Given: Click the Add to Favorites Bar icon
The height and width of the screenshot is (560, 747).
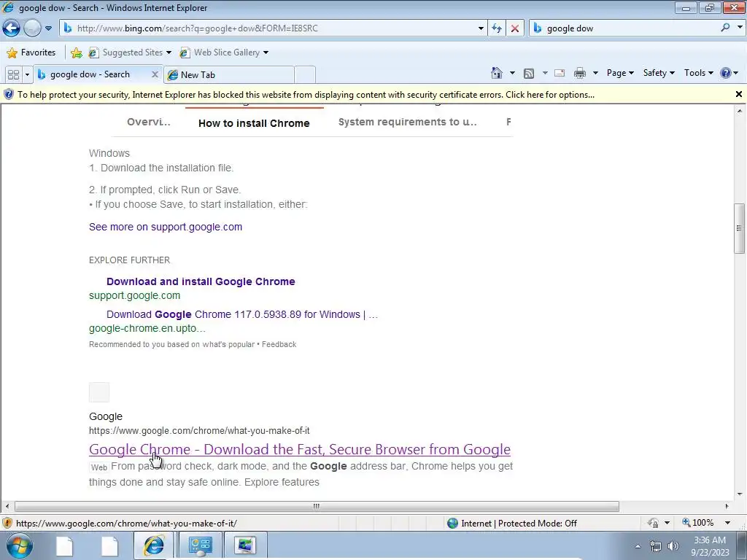Looking at the screenshot, I should pyautogui.click(x=76, y=52).
